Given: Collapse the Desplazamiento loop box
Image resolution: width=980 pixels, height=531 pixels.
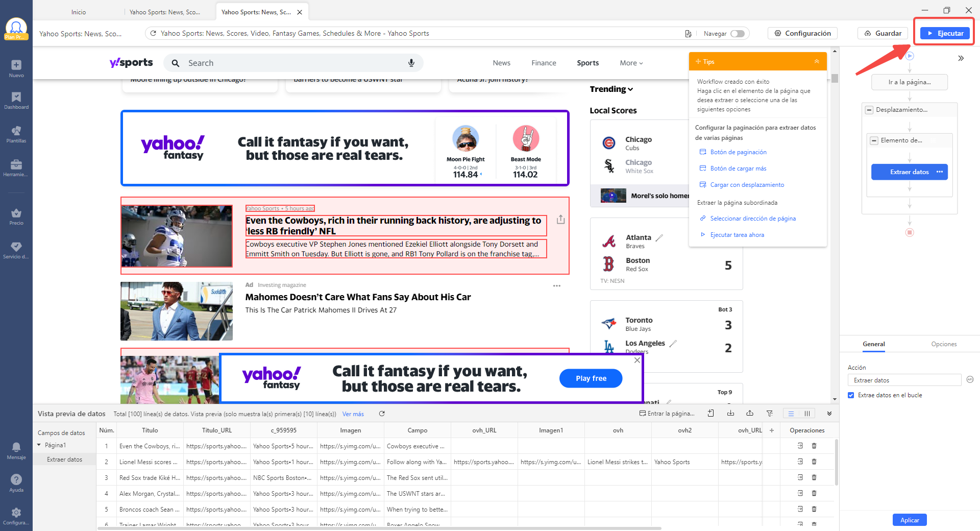Looking at the screenshot, I should [869, 110].
